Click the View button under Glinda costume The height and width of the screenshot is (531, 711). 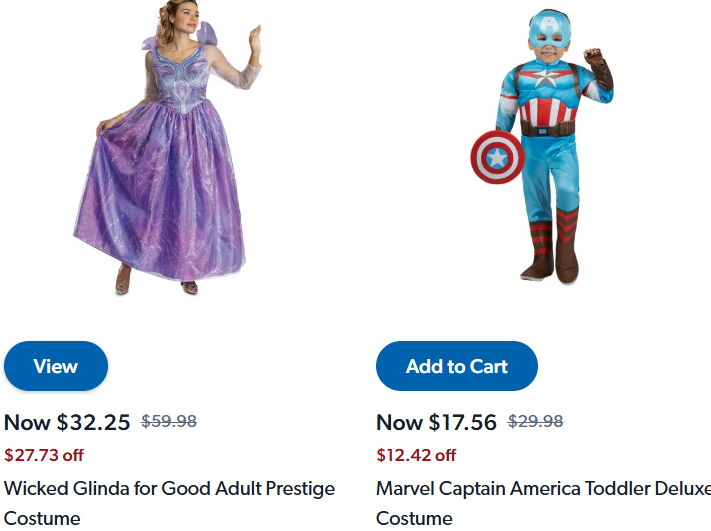tap(56, 366)
